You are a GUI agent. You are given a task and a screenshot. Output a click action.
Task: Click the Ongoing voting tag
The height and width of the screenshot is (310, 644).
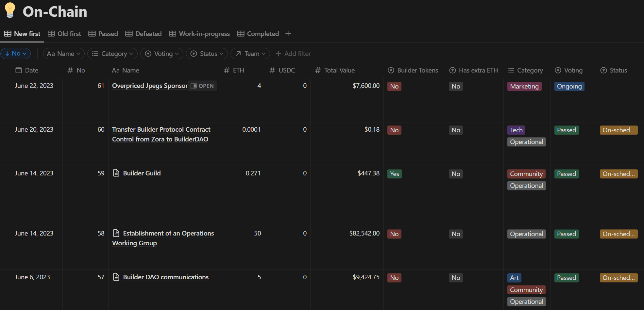click(569, 86)
